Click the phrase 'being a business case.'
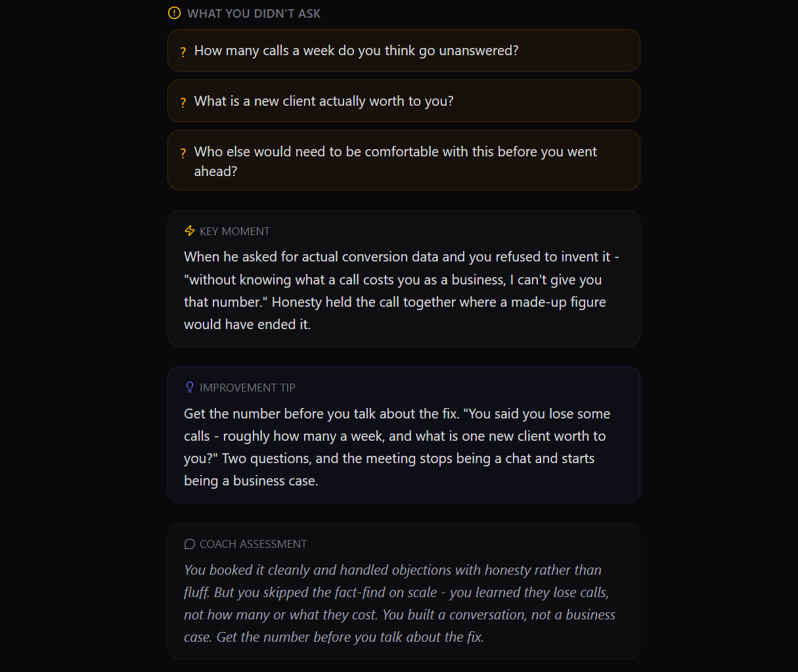The height and width of the screenshot is (672, 798). pyautogui.click(x=251, y=481)
